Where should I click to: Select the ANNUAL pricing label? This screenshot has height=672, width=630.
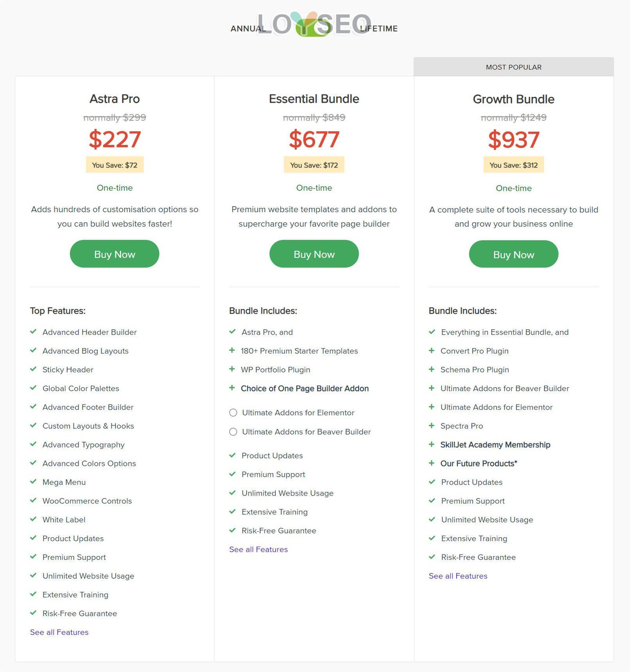pyautogui.click(x=248, y=29)
